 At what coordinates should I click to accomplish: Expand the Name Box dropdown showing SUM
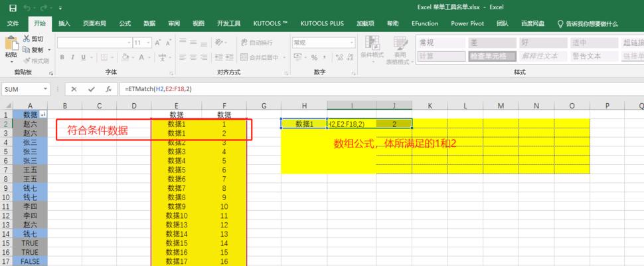point(46,89)
